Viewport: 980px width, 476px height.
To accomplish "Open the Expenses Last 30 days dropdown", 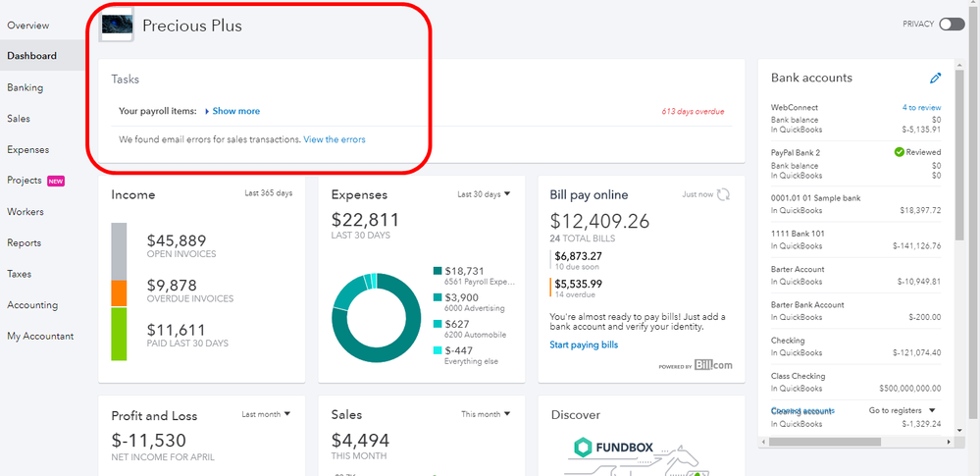I will (484, 194).
